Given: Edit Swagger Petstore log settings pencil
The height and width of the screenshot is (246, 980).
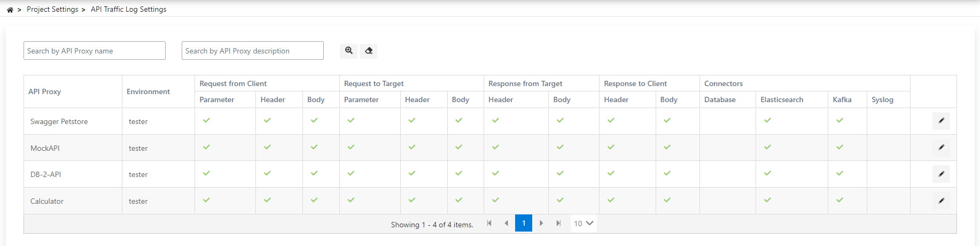Looking at the screenshot, I should click(941, 121).
